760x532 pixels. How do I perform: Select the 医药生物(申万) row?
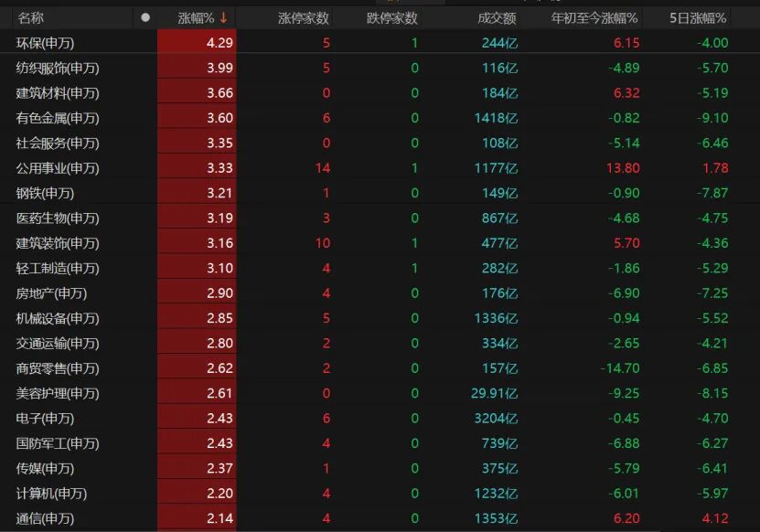pos(380,218)
